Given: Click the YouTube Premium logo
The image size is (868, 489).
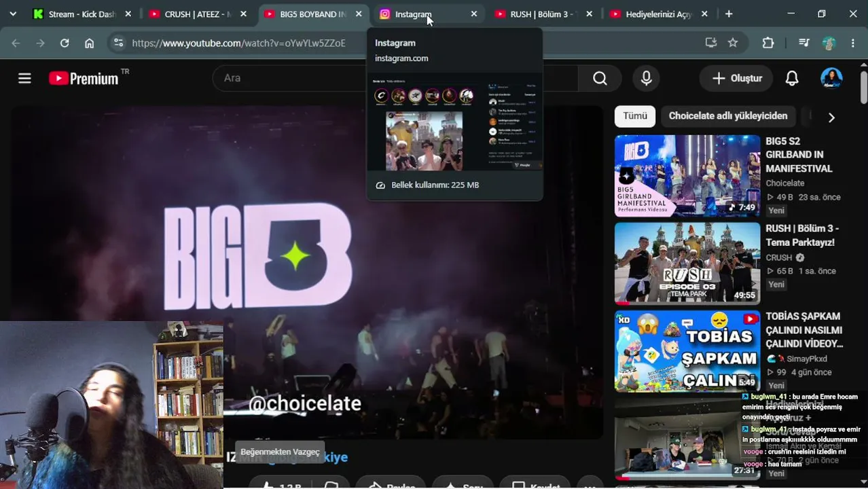Looking at the screenshot, I should click(84, 78).
